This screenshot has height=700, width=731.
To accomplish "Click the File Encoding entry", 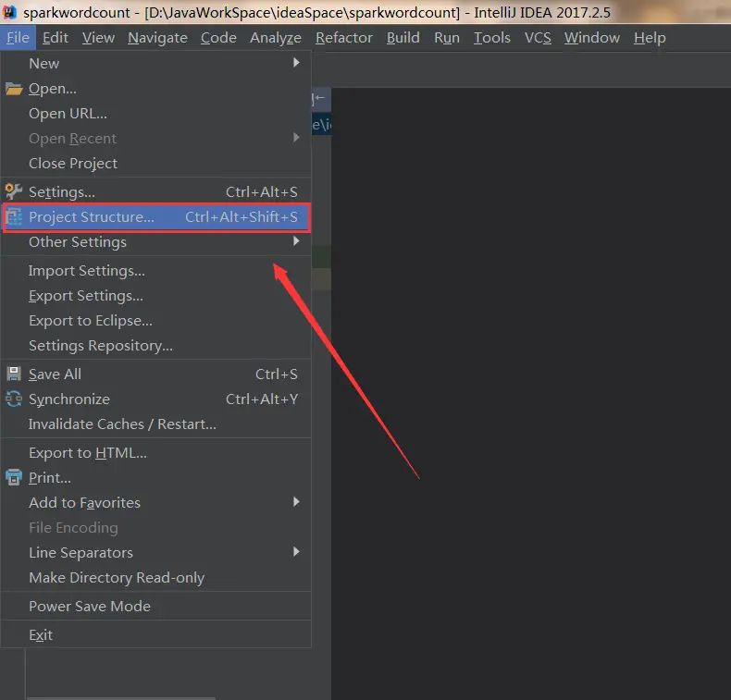I will pos(155,528).
